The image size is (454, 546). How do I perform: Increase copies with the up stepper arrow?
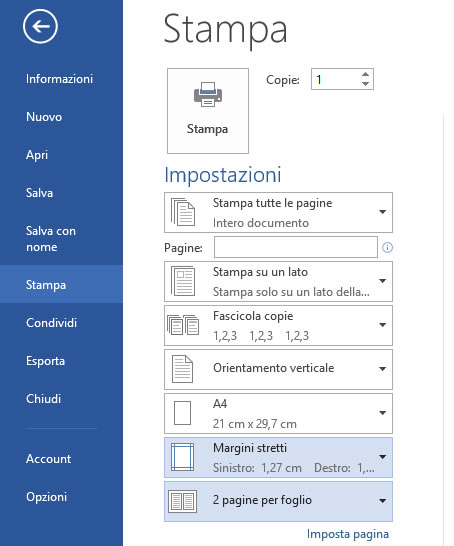(365, 74)
